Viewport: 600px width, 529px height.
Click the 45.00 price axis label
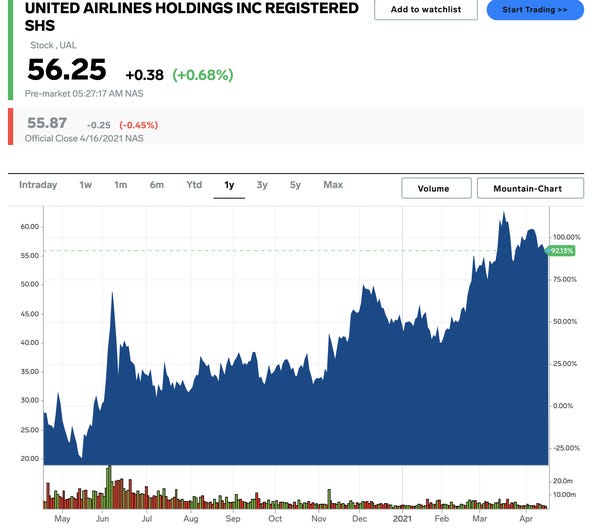point(30,314)
